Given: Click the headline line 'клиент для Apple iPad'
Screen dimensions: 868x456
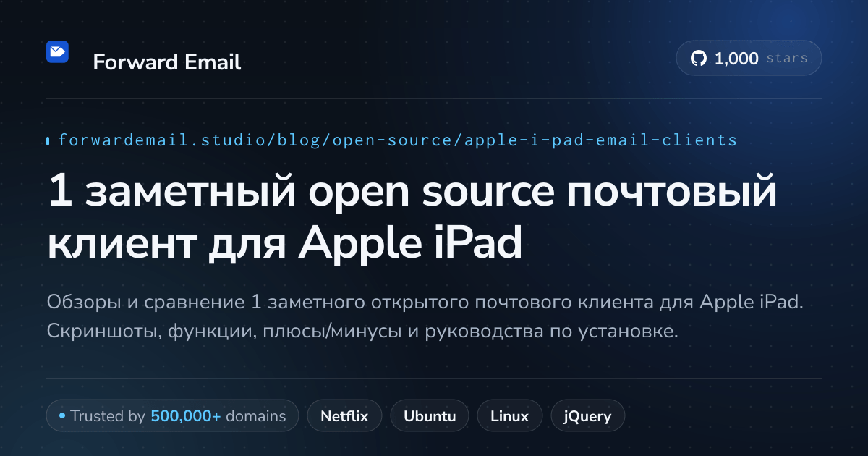Looking at the screenshot, I should click(284, 245).
